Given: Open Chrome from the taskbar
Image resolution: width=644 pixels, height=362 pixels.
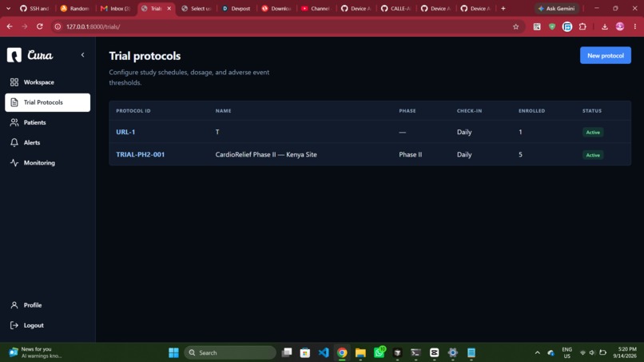Looking at the screenshot, I should pos(342,352).
